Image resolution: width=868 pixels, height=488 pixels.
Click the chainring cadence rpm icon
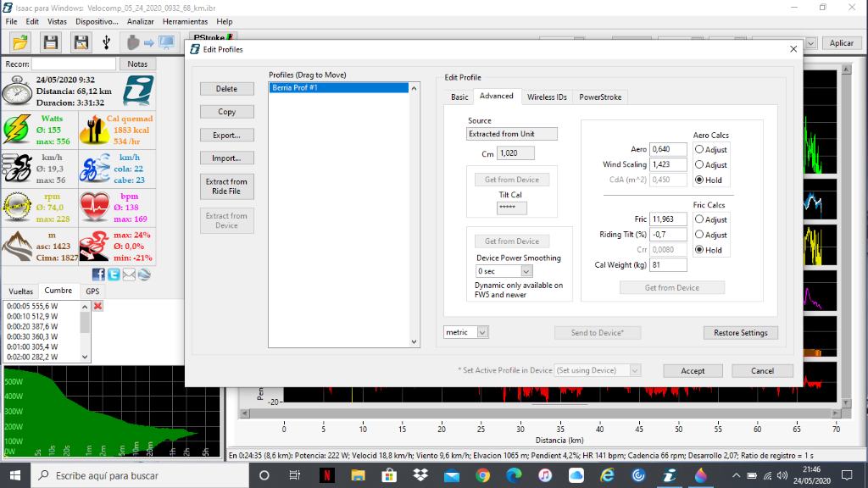pos(17,207)
